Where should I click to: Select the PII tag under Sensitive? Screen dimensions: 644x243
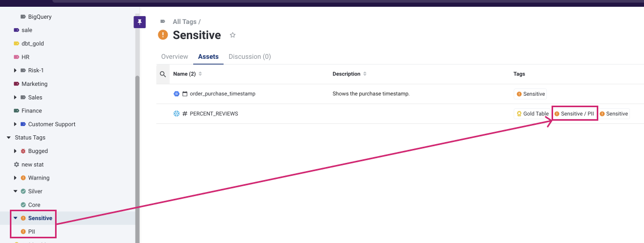32,232
